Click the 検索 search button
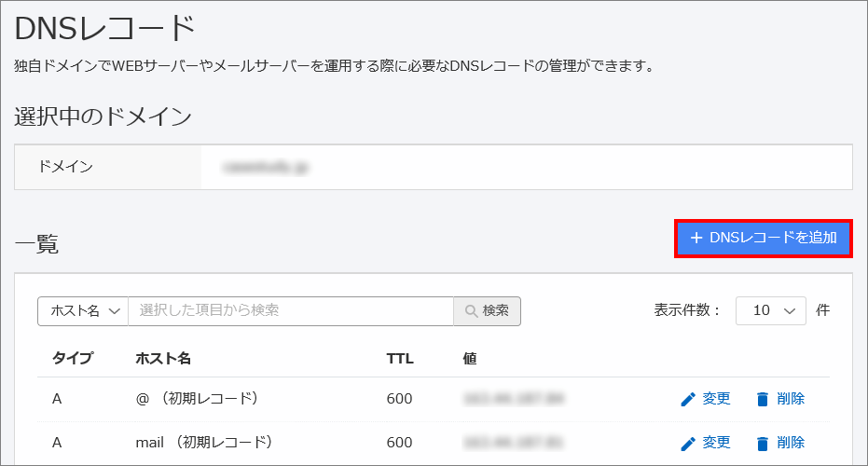The height and width of the screenshot is (466, 868). 487,311
